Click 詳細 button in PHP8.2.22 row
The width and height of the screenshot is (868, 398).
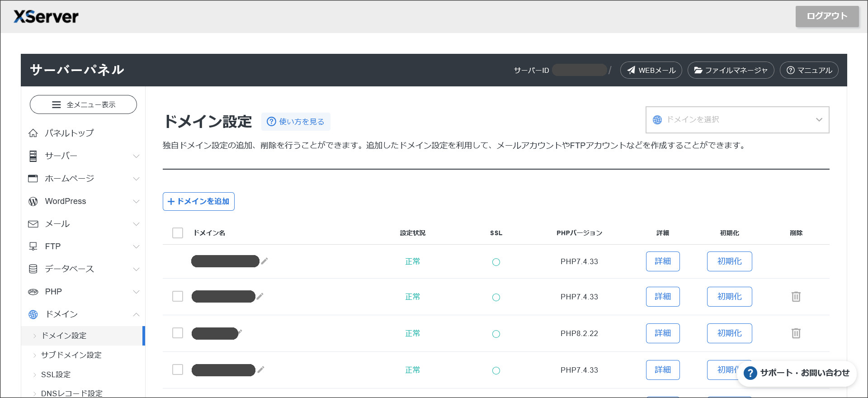663,333
